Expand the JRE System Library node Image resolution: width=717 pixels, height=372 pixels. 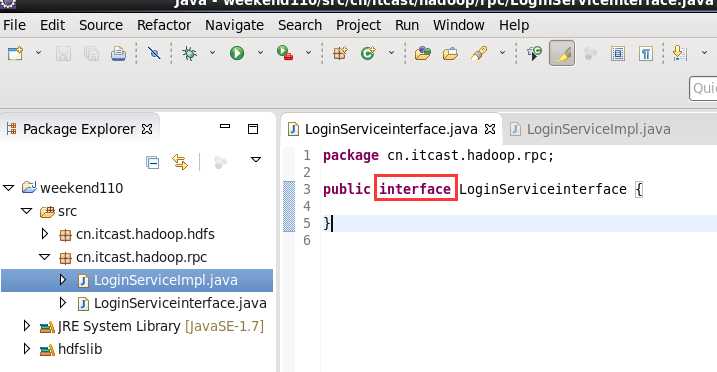(27, 326)
